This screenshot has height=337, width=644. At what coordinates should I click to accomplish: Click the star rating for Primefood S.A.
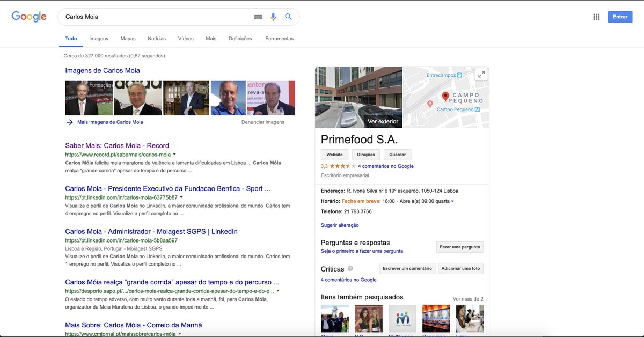(342, 166)
